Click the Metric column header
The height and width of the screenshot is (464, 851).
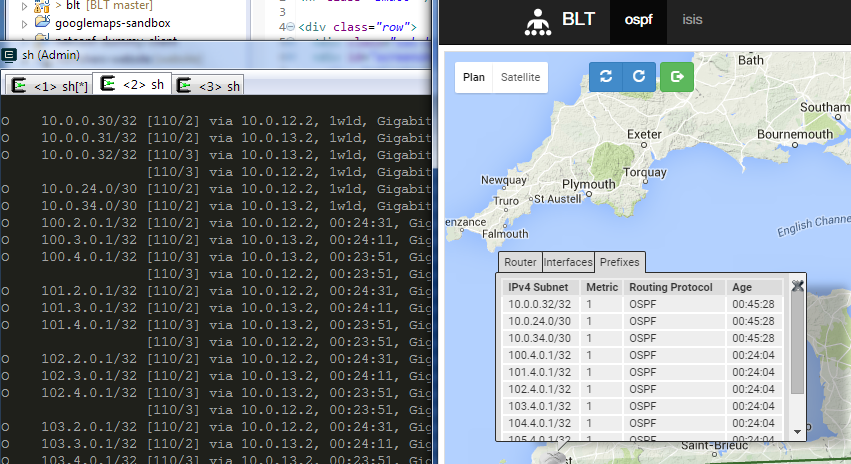pos(602,287)
